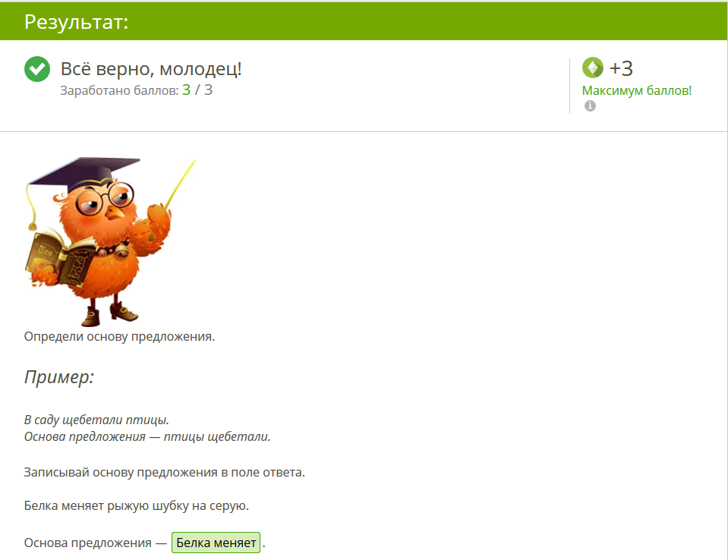Click the green gem points icon
728x560 pixels.
[593, 68]
